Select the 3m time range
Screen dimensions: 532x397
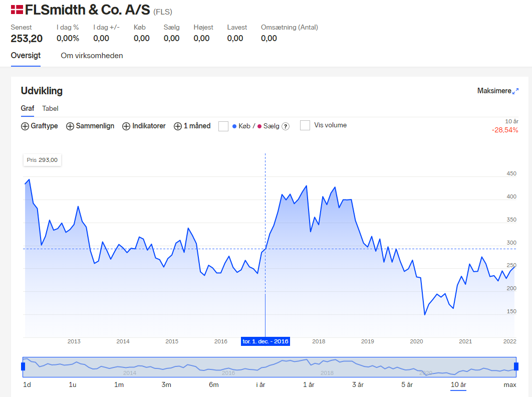click(x=166, y=384)
